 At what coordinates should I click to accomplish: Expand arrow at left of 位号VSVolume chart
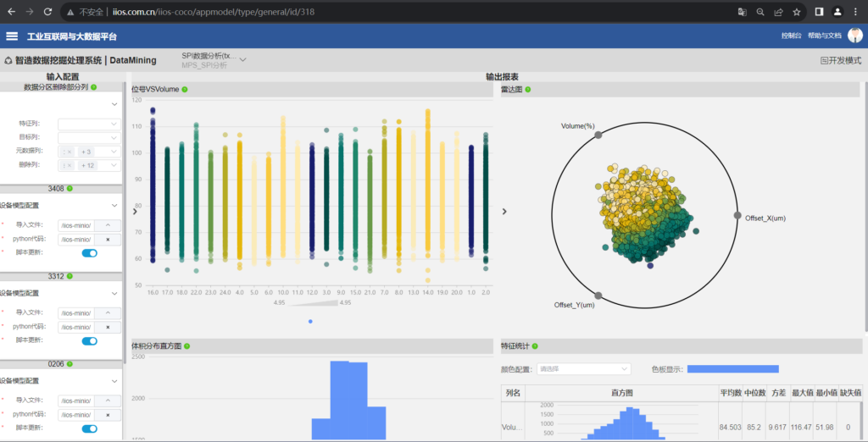click(x=135, y=211)
